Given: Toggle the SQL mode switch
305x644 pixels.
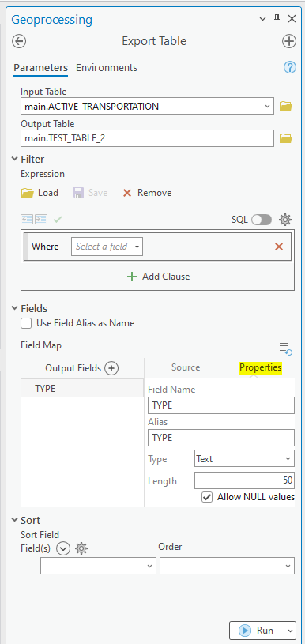Looking at the screenshot, I should point(262,220).
